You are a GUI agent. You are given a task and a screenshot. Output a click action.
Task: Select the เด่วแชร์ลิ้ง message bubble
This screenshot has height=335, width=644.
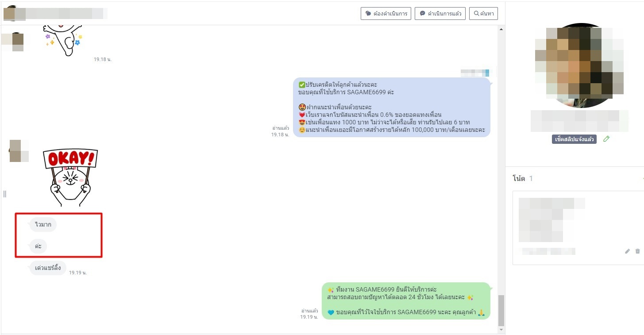coord(48,268)
